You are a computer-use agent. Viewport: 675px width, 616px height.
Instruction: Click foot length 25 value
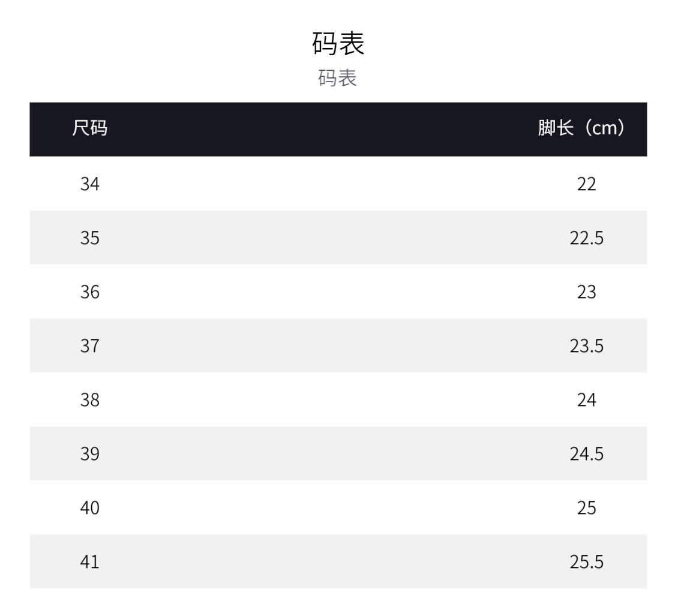[586, 507]
